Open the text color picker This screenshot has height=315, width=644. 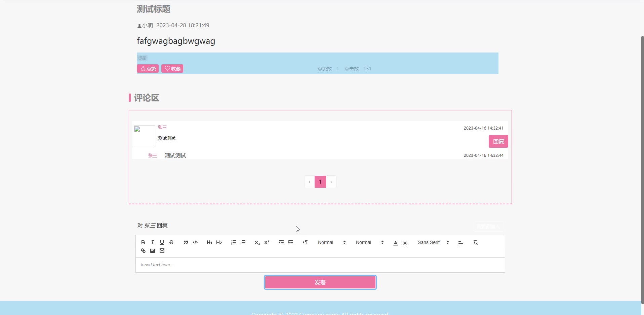tap(396, 243)
